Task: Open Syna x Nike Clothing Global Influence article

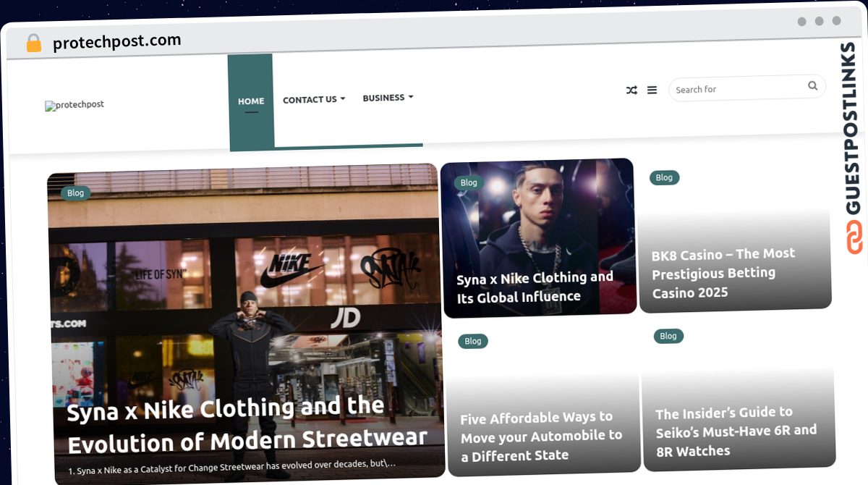Action: pyautogui.click(x=535, y=287)
